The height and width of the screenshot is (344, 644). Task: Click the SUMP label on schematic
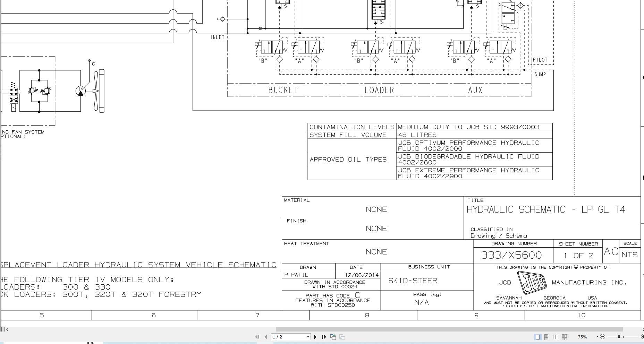pos(540,75)
